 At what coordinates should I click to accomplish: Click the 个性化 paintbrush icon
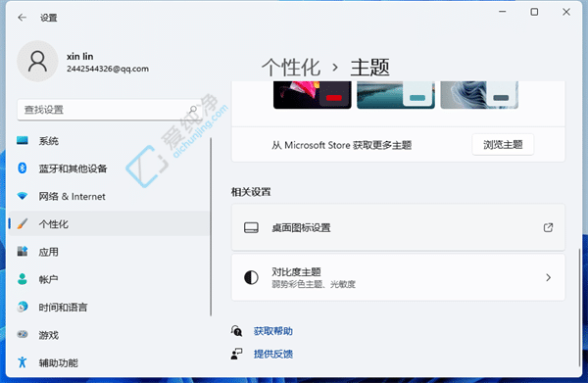(23, 223)
